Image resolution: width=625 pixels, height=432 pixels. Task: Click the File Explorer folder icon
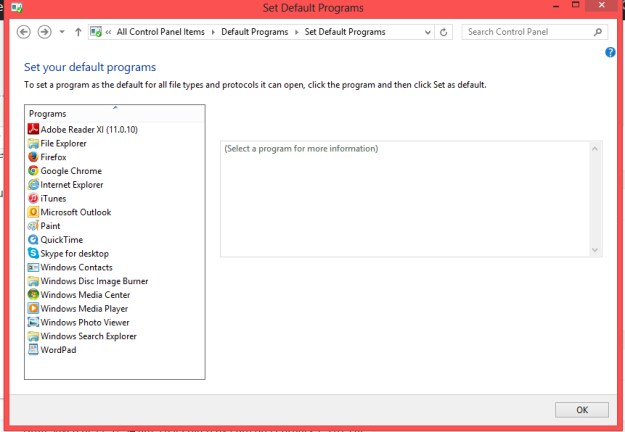coord(33,143)
